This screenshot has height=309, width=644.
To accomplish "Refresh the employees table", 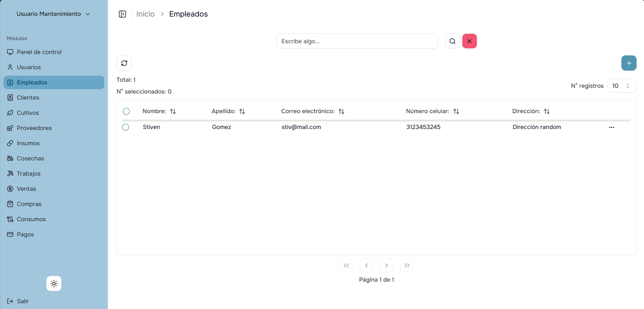I will [124, 63].
